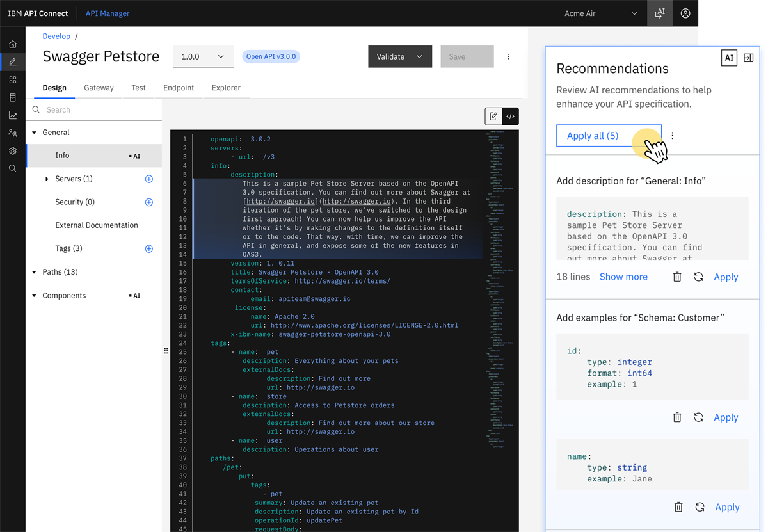This screenshot has height=532, width=768.
Task: Toggle the AI button in Recommendations panel
Action: 729,58
